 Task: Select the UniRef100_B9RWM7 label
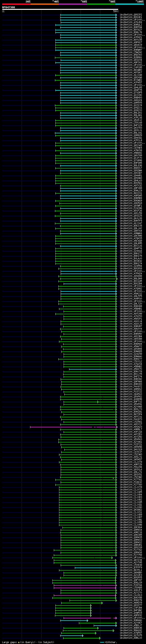click(x=131, y=50)
